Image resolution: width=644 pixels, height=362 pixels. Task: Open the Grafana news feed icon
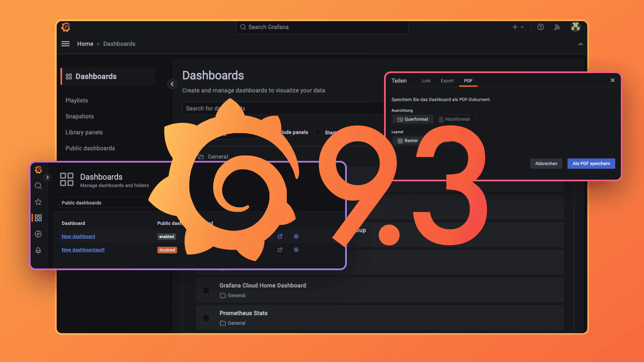click(557, 27)
